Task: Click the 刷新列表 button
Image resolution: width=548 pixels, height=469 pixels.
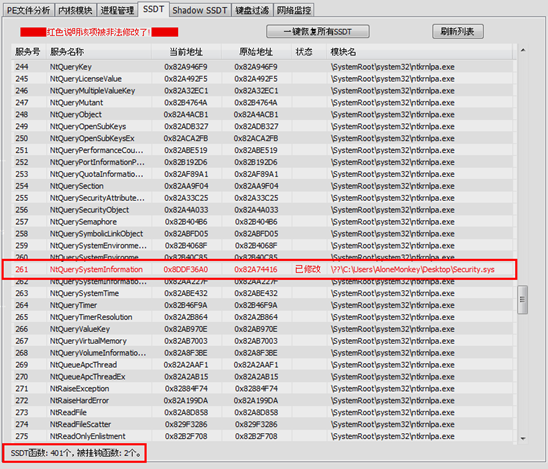Action: pyautogui.click(x=457, y=31)
